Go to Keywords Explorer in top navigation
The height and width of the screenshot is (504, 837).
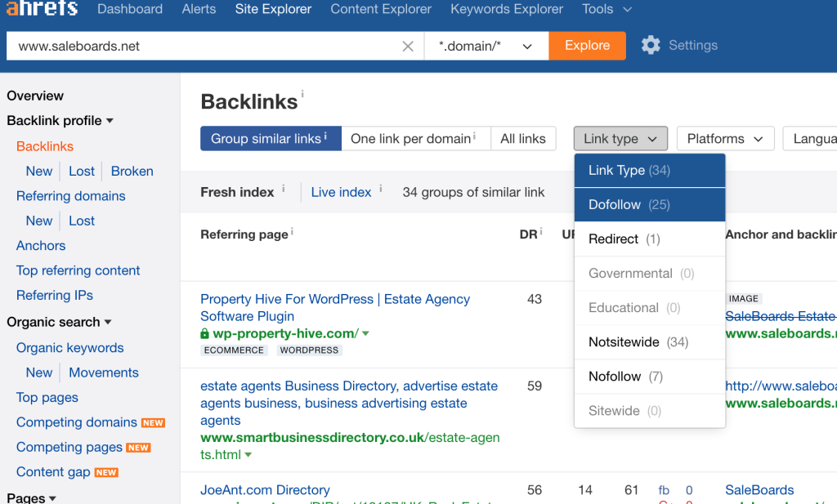507,9
